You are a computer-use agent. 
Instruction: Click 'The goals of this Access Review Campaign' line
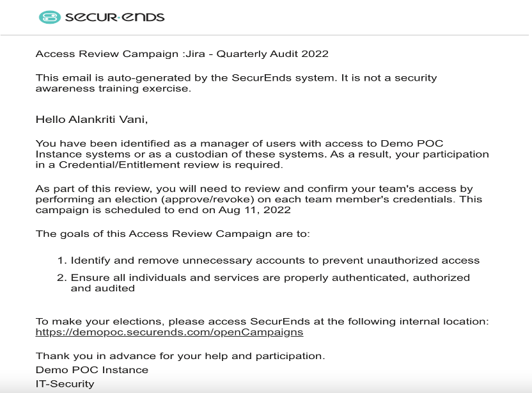[173, 234]
